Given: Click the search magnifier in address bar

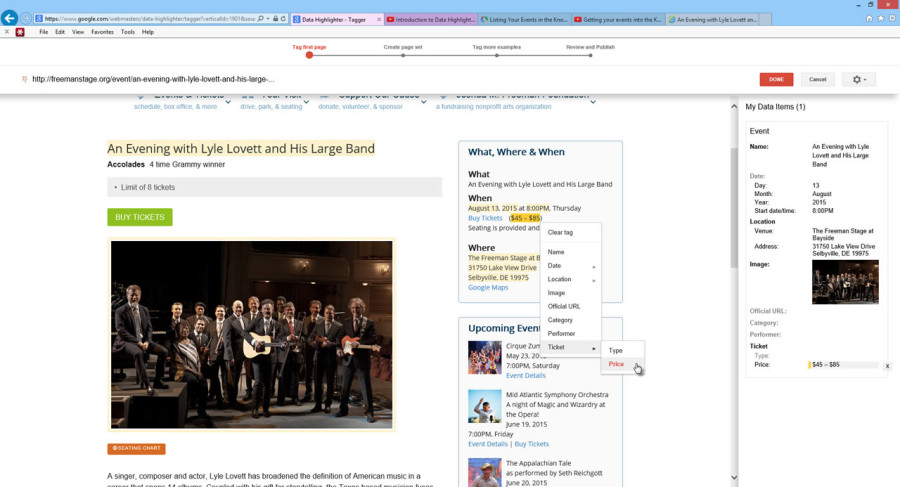Looking at the screenshot, I should point(261,19).
